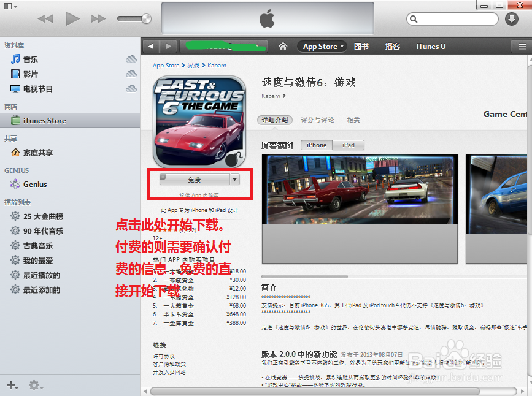Open the 播客 store section

click(393, 47)
